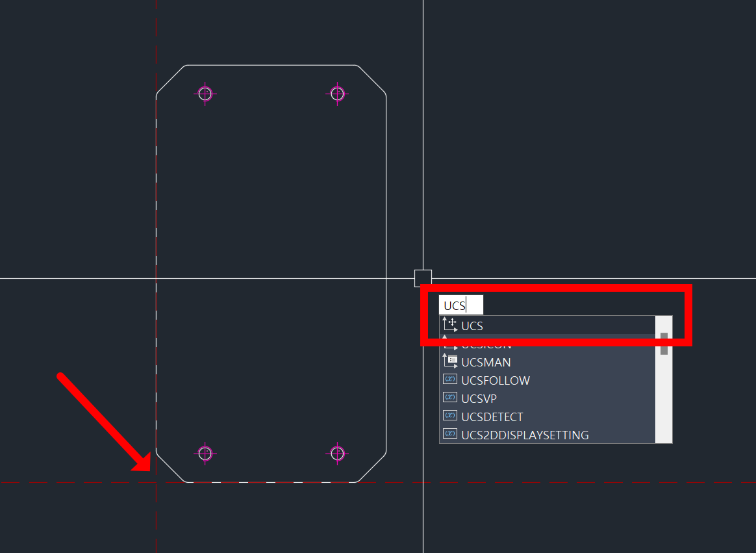Click the UCS command icon
Image resolution: width=756 pixels, height=553 pixels.
pos(450,325)
